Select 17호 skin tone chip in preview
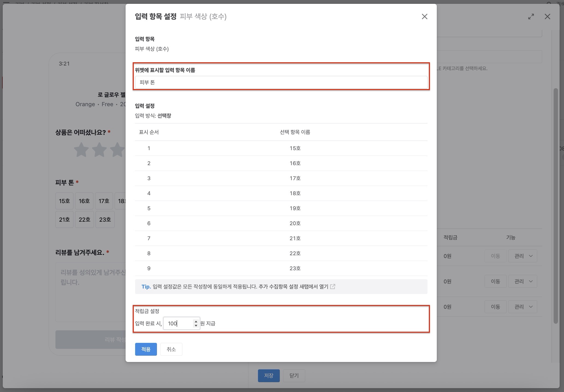The image size is (564, 392). point(104,201)
